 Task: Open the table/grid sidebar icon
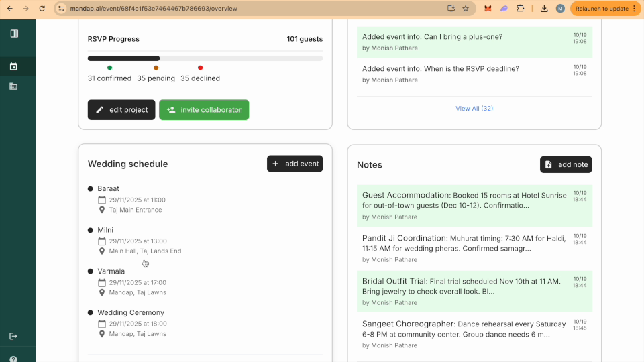click(13, 86)
